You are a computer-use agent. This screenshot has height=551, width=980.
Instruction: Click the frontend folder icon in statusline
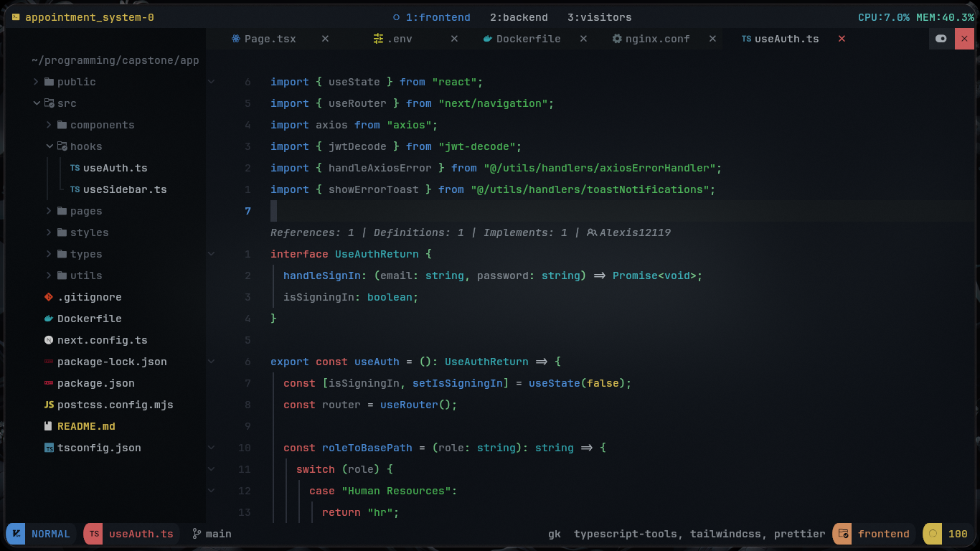(844, 534)
